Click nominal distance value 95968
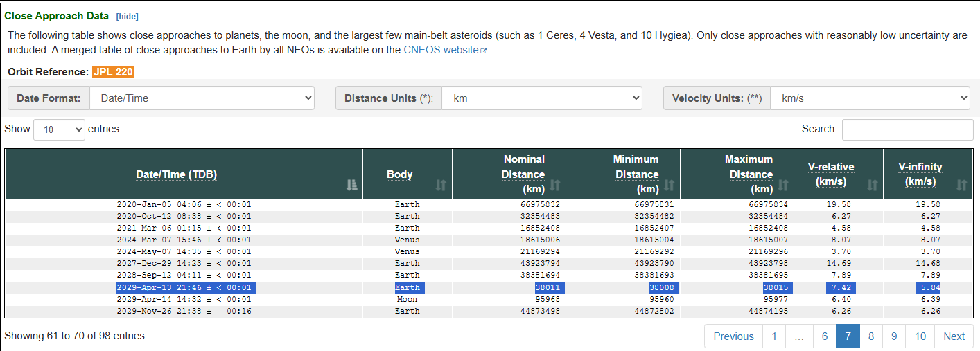Viewport: 980px width, 351px height. (x=547, y=299)
